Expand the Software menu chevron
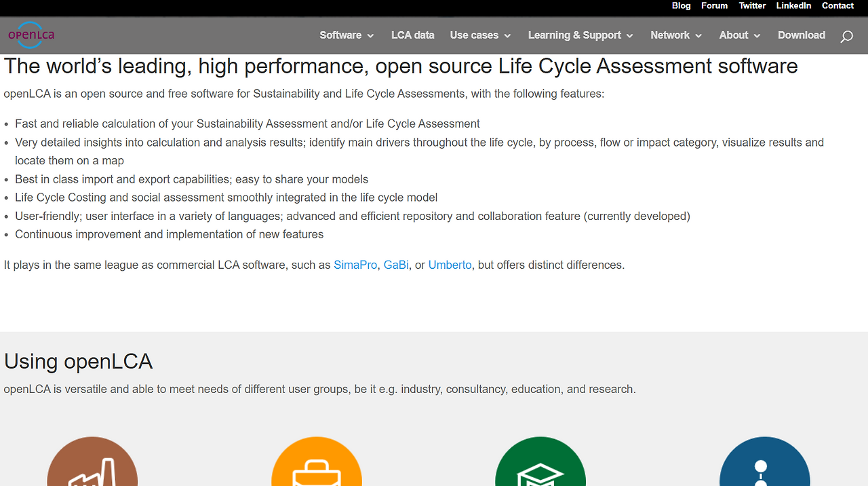The image size is (868, 486). pyautogui.click(x=370, y=36)
